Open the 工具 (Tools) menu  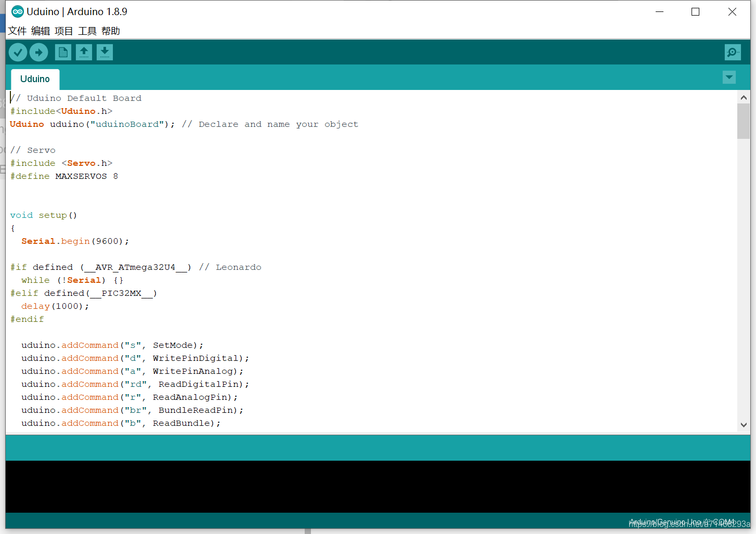[87, 31]
